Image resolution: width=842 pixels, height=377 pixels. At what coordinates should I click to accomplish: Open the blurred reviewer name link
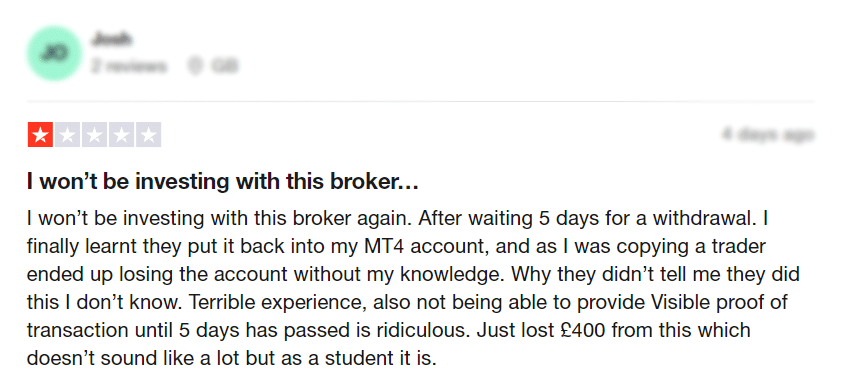[x=111, y=39]
